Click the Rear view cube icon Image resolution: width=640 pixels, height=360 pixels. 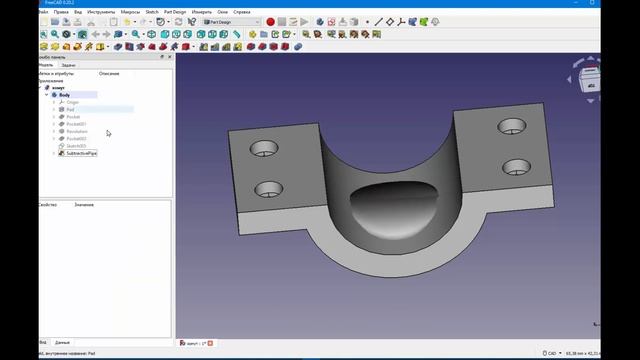(x=201, y=34)
